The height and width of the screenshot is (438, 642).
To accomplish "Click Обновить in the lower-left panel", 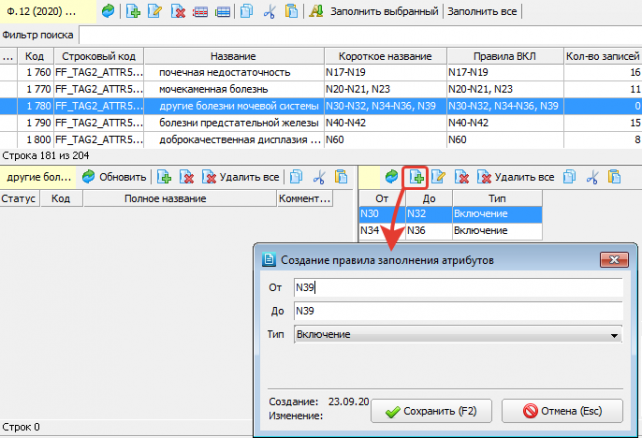I will [x=114, y=177].
